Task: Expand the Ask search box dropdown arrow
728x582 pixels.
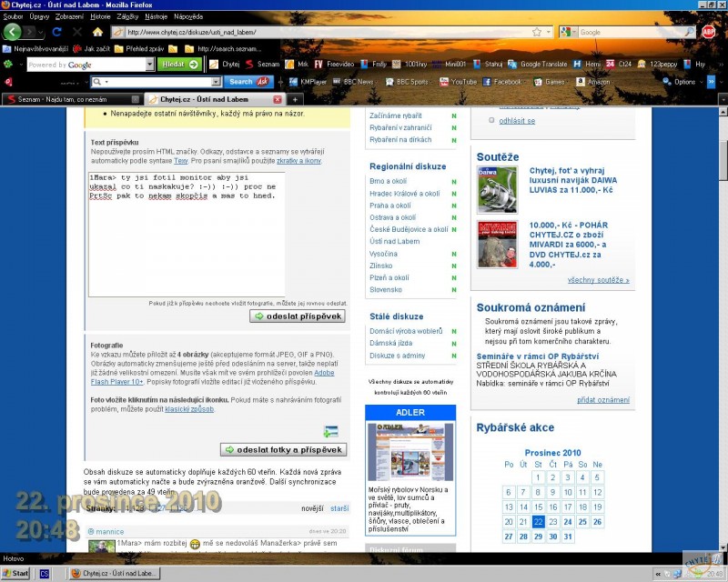Action: click(x=216, y=82)
